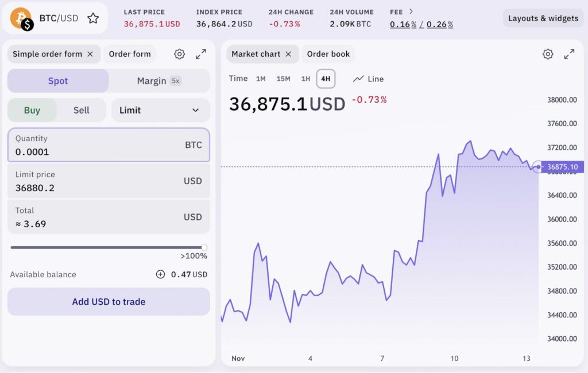588x373 pixels.
Task: Select the Spot trading mode
Action: [57, 81]
